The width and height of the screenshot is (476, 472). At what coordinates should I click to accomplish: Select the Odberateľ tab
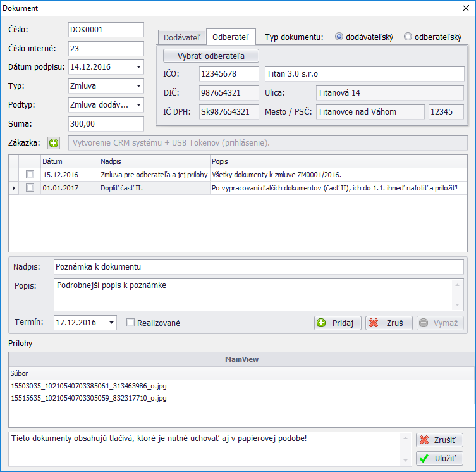pyautogui.click(x=231, y=37)
